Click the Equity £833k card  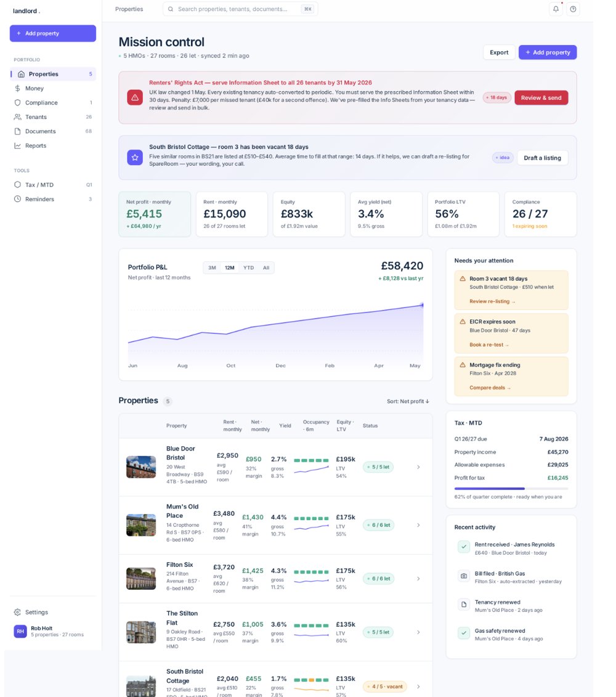click(x=309, y=214)
